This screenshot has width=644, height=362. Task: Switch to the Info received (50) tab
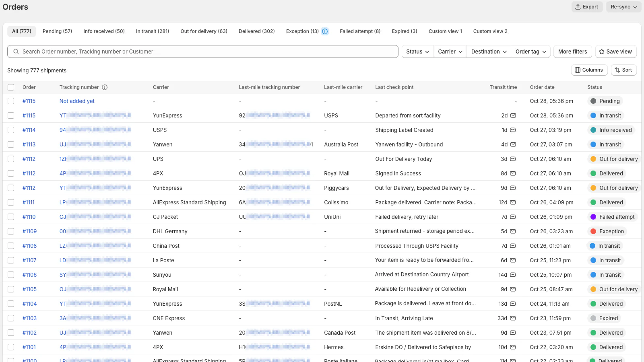pos(104,31)
